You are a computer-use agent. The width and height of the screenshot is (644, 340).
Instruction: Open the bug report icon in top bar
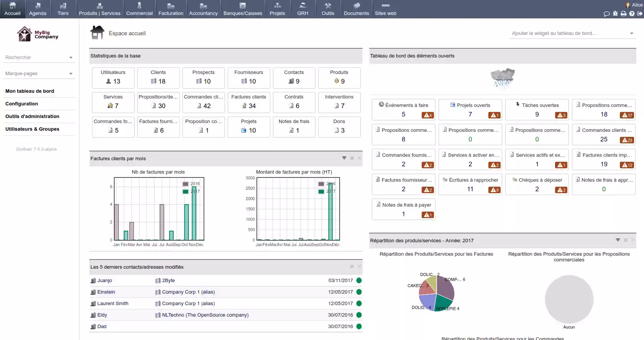tap(615, 13)
